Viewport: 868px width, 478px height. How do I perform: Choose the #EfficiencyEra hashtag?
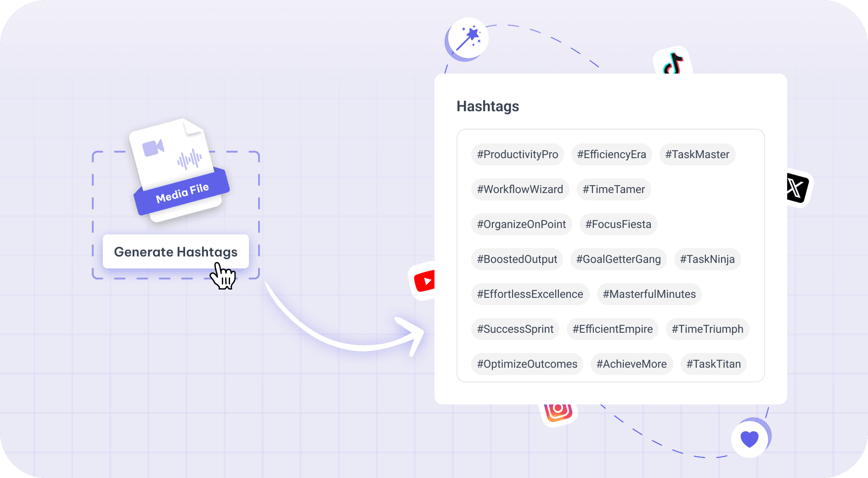pyautogui.click(x=611, y=154)
